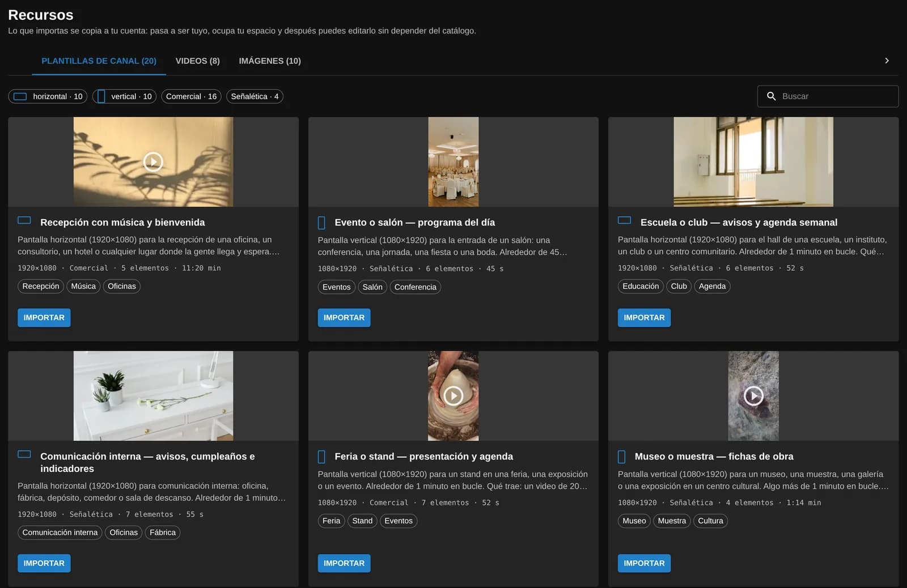Click the next tabs chevron arrow
This screenshot has height=588, width=907.
tap(887, 61)
